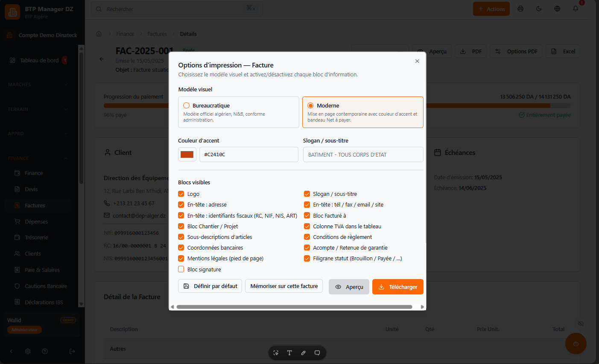Click the Rechercher search field

tap(177, 9)
